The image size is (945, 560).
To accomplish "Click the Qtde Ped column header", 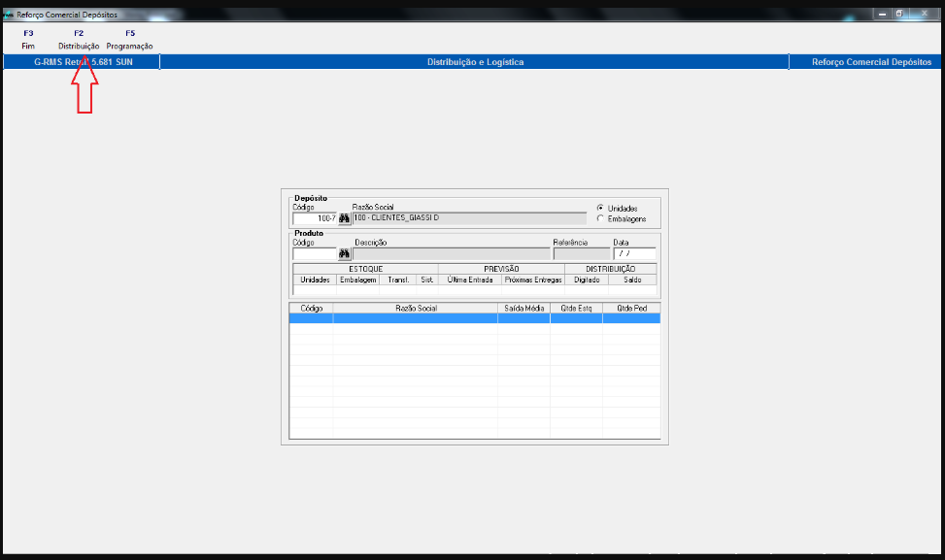I will [631, 308].
